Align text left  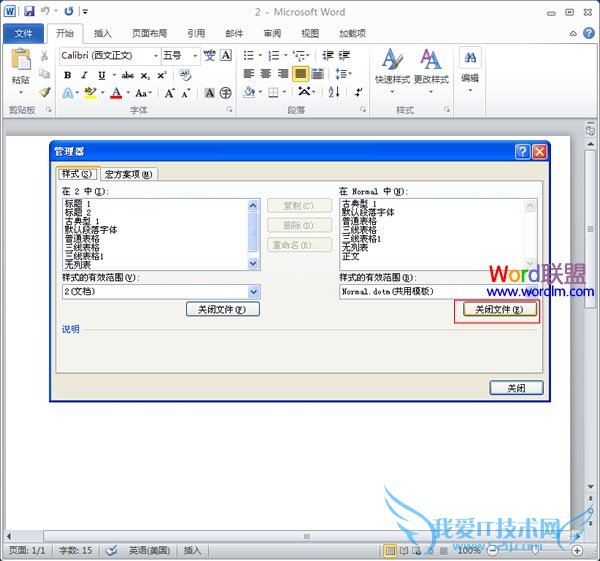249,73
